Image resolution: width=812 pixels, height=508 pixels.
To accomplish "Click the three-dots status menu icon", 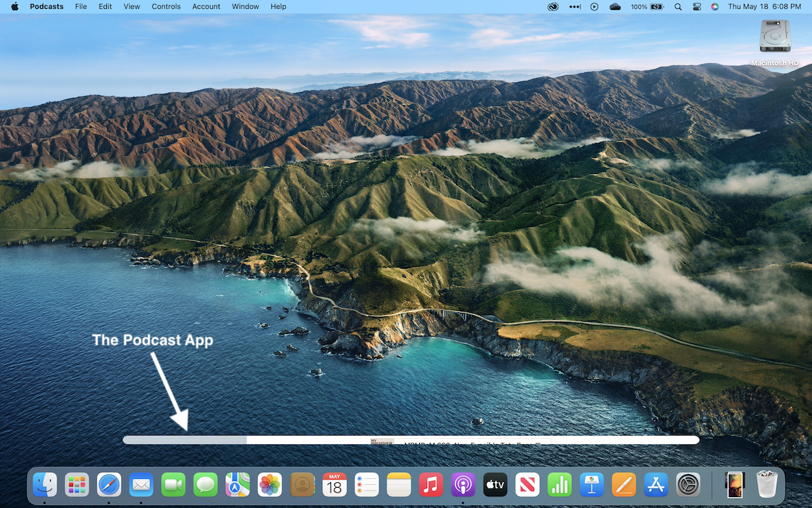I will [x=575, y=6].
